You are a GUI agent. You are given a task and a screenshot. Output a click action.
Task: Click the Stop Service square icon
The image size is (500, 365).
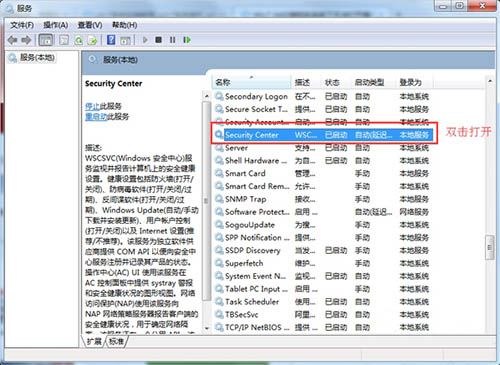[159, 40]
